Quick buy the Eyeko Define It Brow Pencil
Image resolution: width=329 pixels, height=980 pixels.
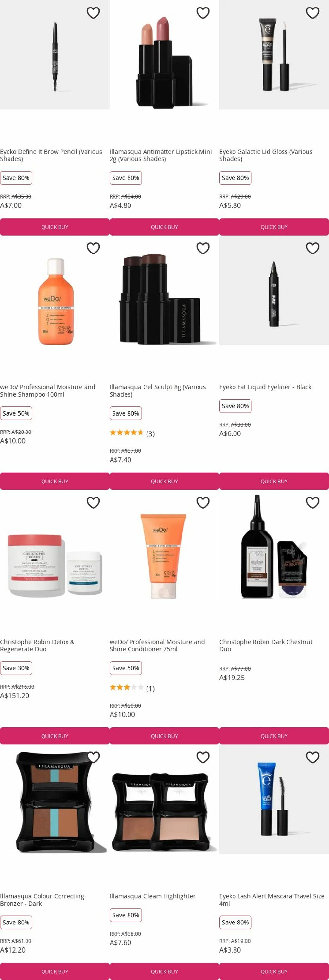(x=55, y=227)
